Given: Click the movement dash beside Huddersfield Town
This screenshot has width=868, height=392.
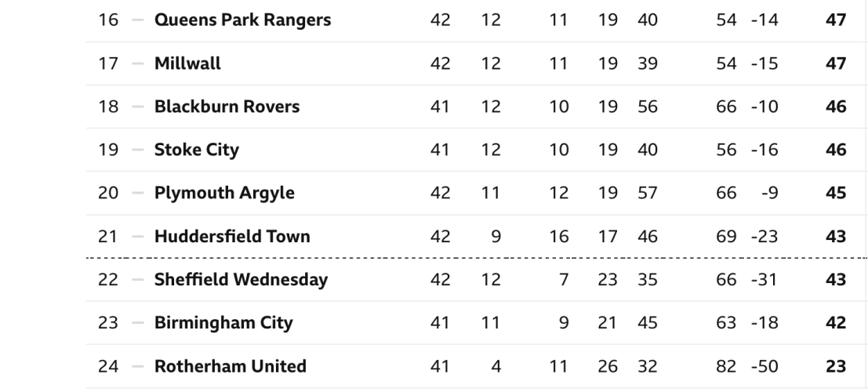Looking at the screenshot, I should tap(137, 236).
